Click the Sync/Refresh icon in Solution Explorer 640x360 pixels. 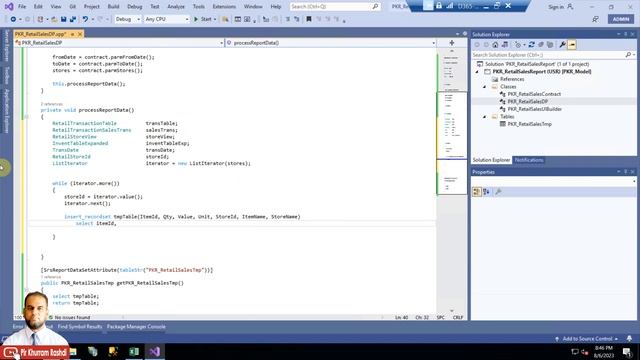[x=531, y=45]
